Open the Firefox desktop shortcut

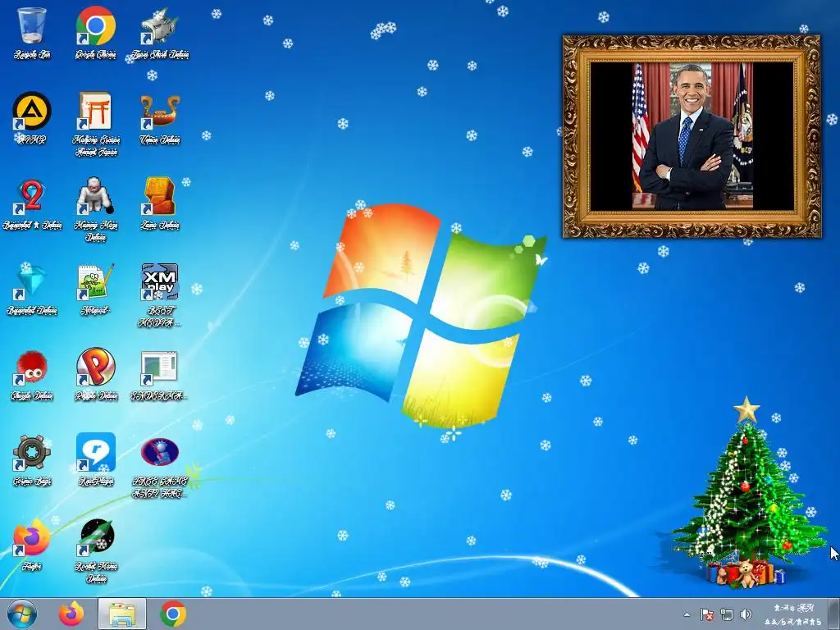click(x=32, y=545)
